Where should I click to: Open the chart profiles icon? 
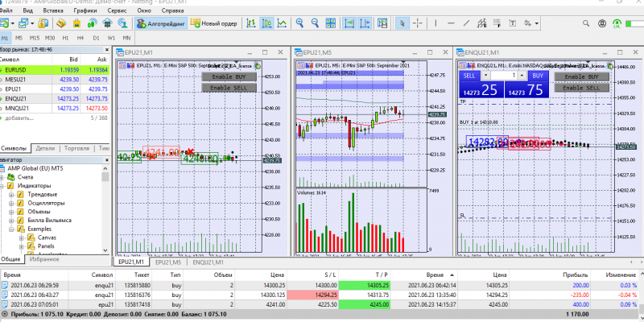[23, 23]
